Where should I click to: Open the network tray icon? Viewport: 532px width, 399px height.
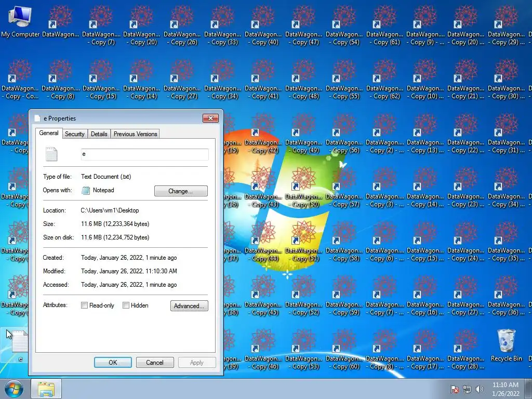coord(467,389)
